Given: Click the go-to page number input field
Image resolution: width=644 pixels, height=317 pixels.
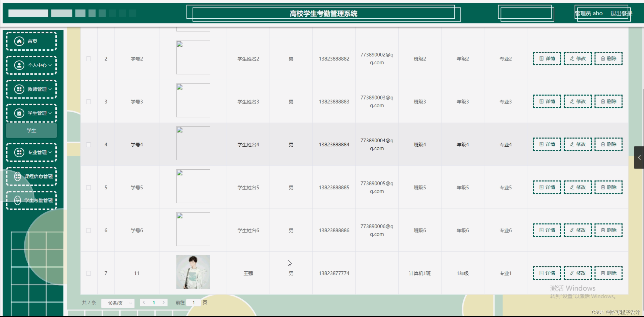Looking at the screenshot, I should pyautogui.click(x=194, y=303).
